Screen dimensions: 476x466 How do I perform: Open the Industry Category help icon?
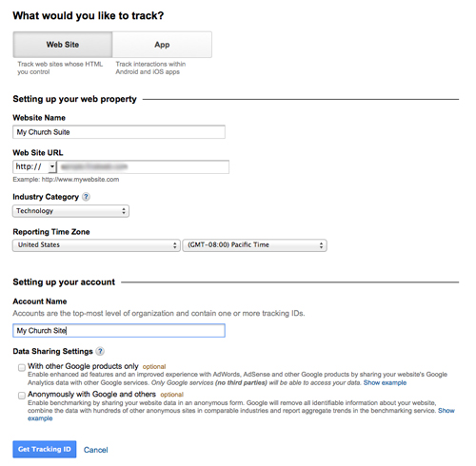pyautogui.click(x=86, y=197)
